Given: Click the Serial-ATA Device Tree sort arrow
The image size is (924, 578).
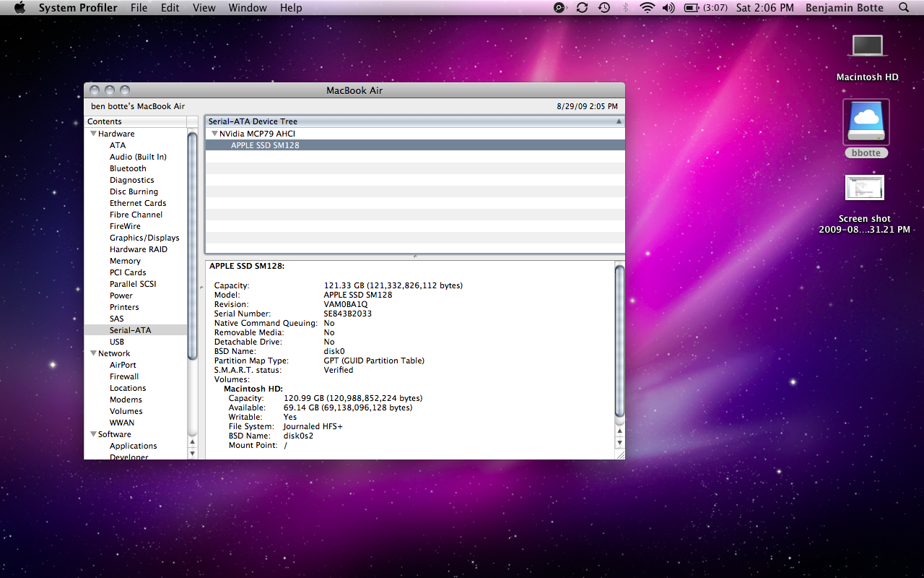Looking at the screenshot, I should click(619, 121).
